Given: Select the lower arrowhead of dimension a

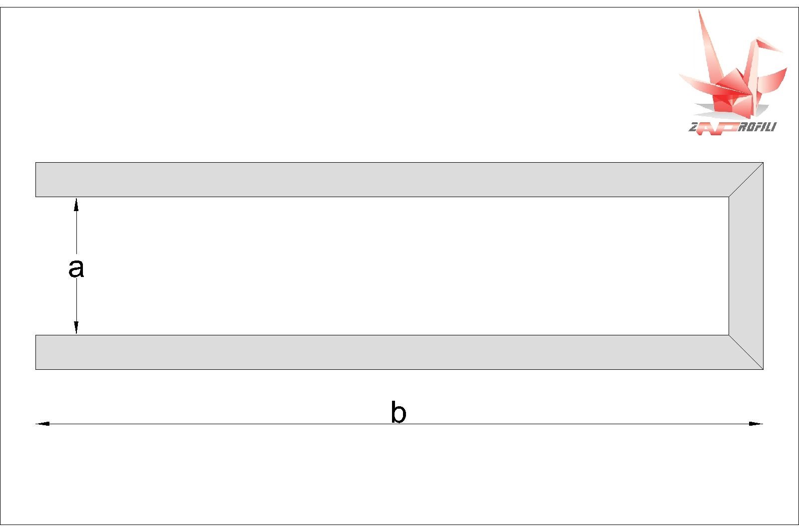Looking at the screenshot, I should coord(76,327).
